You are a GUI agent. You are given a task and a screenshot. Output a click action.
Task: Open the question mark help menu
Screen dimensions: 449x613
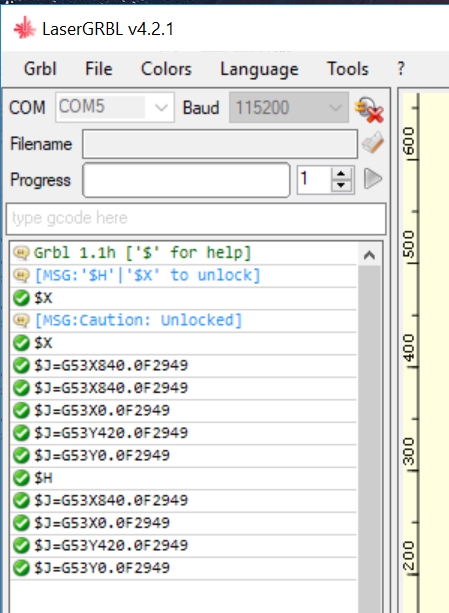coord(401,69)
